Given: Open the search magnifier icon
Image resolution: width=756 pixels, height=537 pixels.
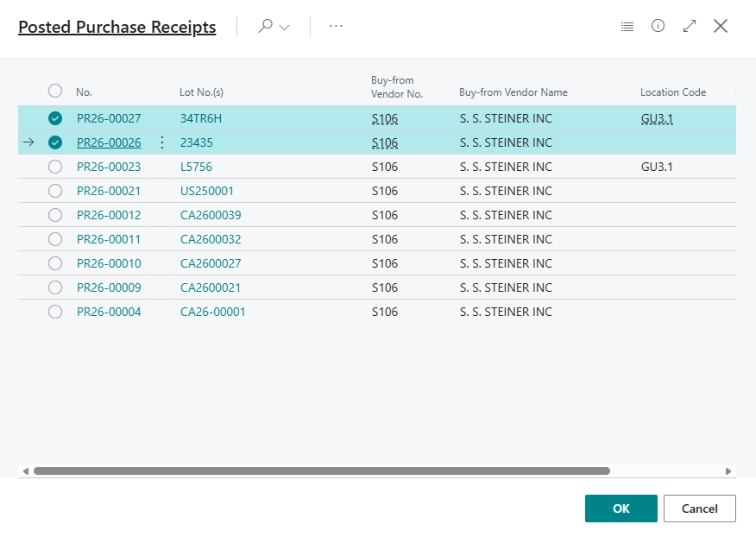Looking at the screenshot, I should click(265, 26).
